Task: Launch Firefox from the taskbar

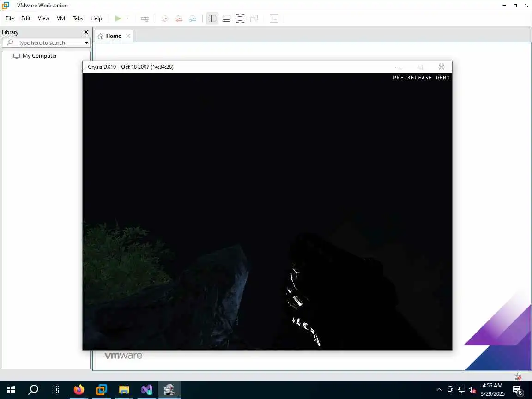Action: (x=79, y=389)
